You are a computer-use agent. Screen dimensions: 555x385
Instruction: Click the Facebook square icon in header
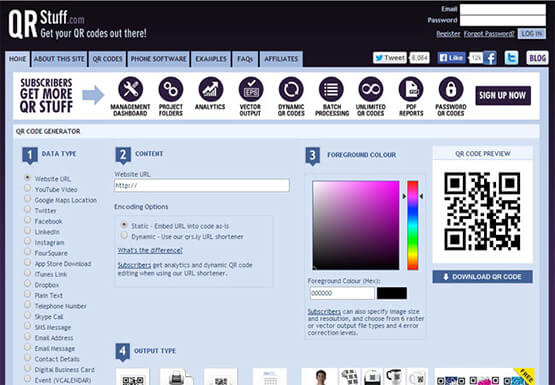490,58
